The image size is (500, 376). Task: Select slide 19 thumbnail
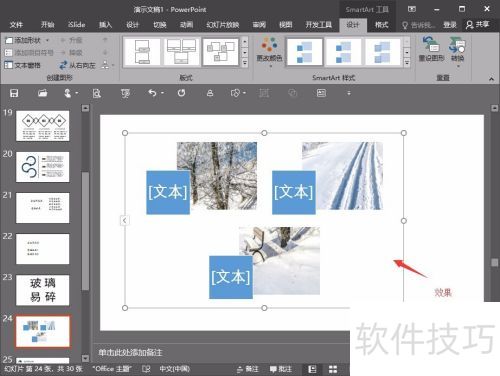43,126
